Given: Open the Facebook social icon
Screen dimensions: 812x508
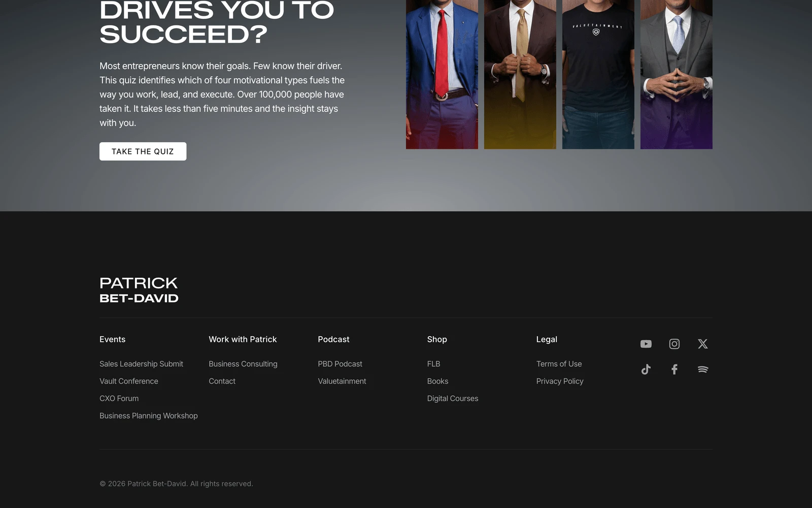Looking at the screenshot, I should [x=674, y=369].
